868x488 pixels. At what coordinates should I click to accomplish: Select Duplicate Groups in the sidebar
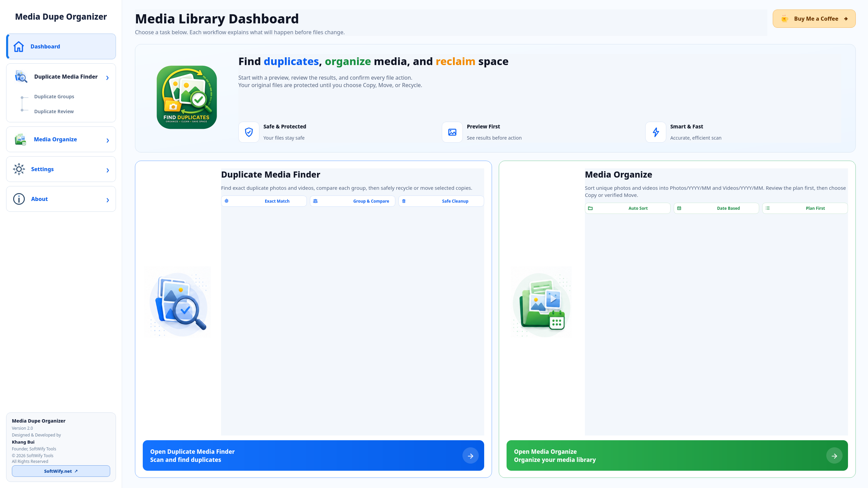54,97
